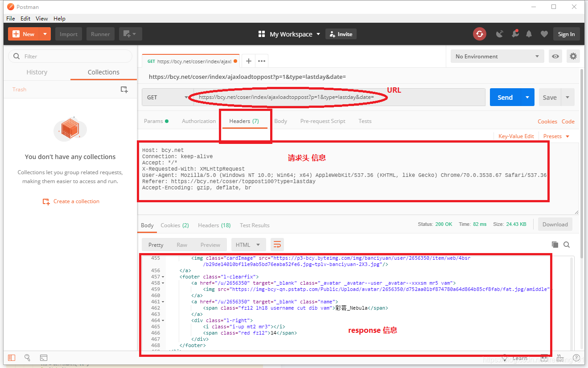The height and width of the screenshot is (368, 588).
Task: View response Headers (18) tab
Action: [x=214, y=225]
